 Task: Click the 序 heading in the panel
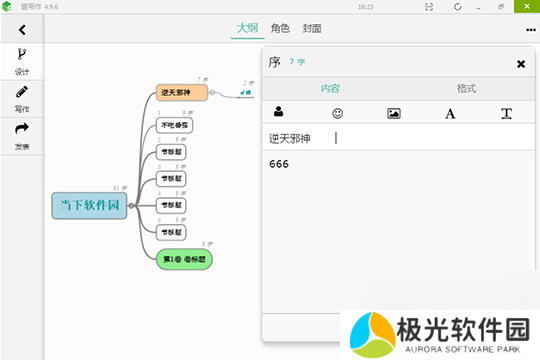coord(274,62)
